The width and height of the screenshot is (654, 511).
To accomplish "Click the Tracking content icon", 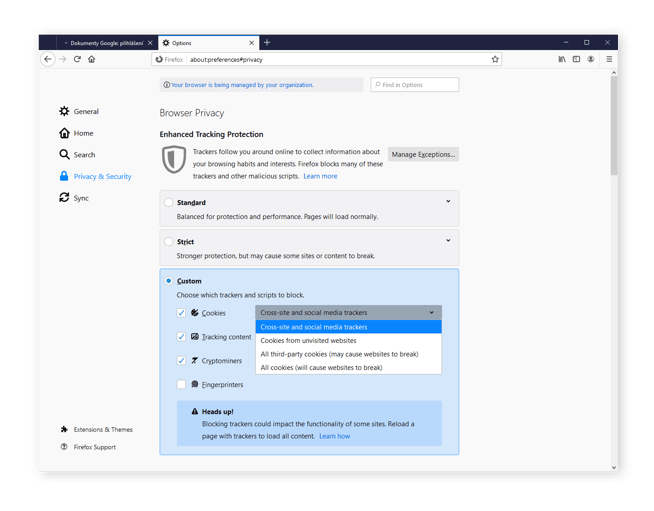I will 194,336.
